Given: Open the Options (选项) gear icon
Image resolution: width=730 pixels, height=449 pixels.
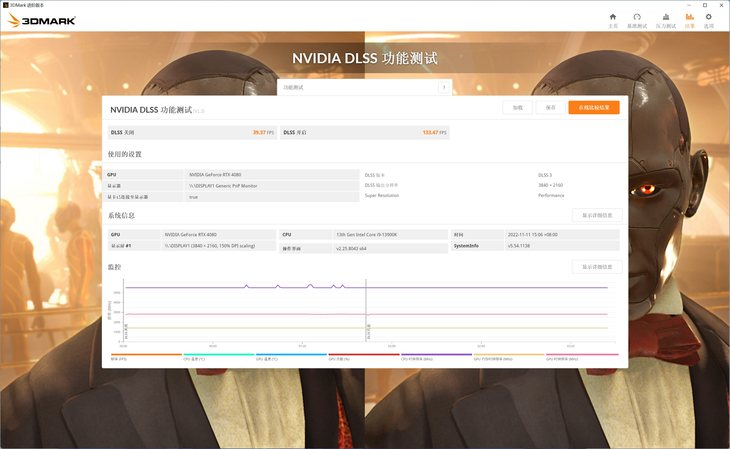Looking at the screenshot, I should click(x=709, y=17).
